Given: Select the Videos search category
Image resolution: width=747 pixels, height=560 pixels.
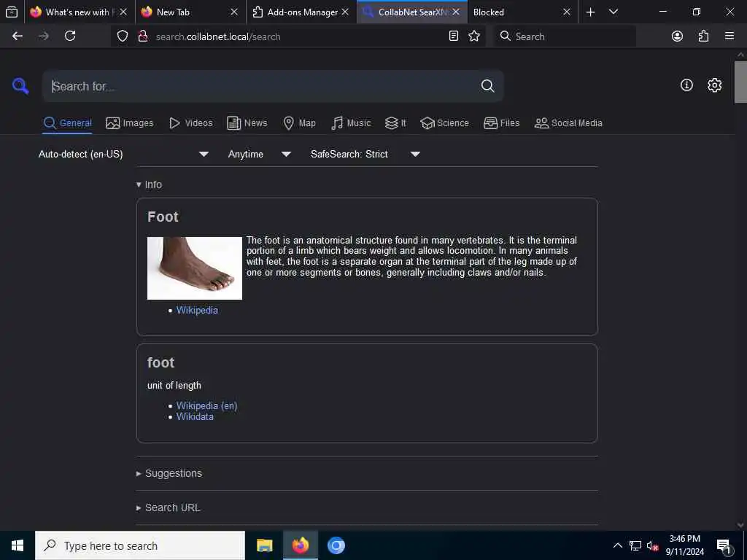Looking at the screenshot, I should (x=190, y=122).
